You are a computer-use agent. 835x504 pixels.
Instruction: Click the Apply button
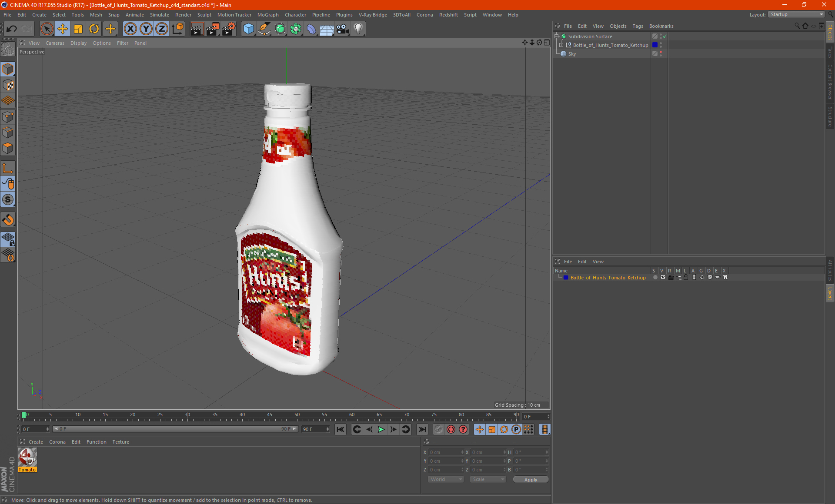point(531,480)
